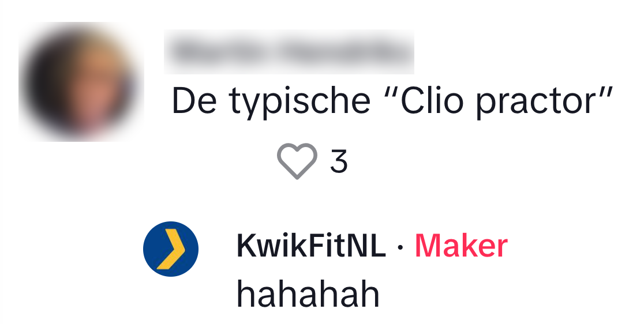Tap the yellow chevron in KwikFit logo
Image resolution: width=644 pixels, height=324 pixels.
(171, 249)
